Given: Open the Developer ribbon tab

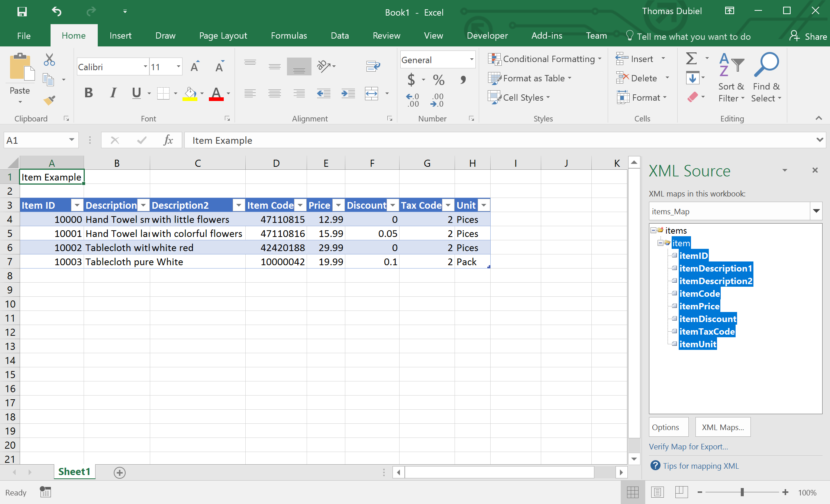Looking at the screenshot, I should pyautogui.click(x=487, y=36).
